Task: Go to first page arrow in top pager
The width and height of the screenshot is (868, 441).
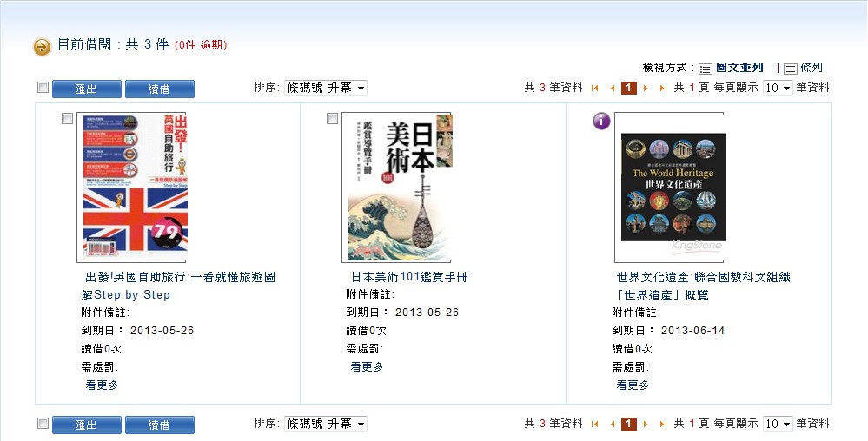Action: pyautogui.click(x=595, y=88)
